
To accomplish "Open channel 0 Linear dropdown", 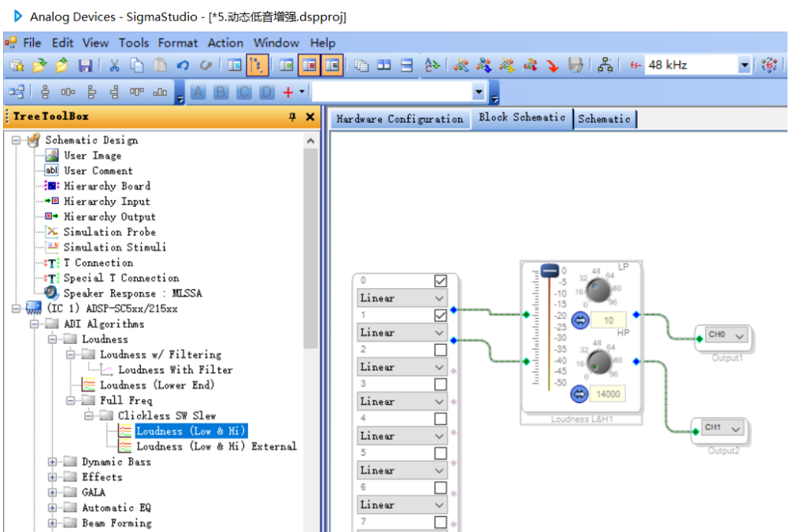I will point(402,297).
